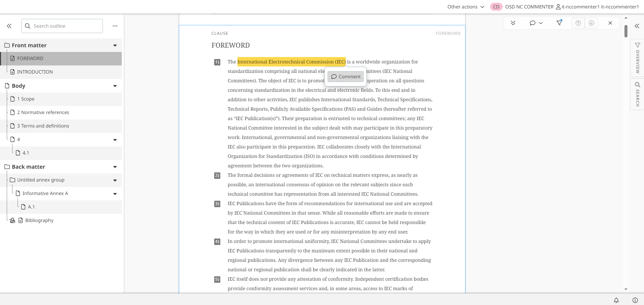
Task: Click scrollbar down arrow
Action: [626, 289]
